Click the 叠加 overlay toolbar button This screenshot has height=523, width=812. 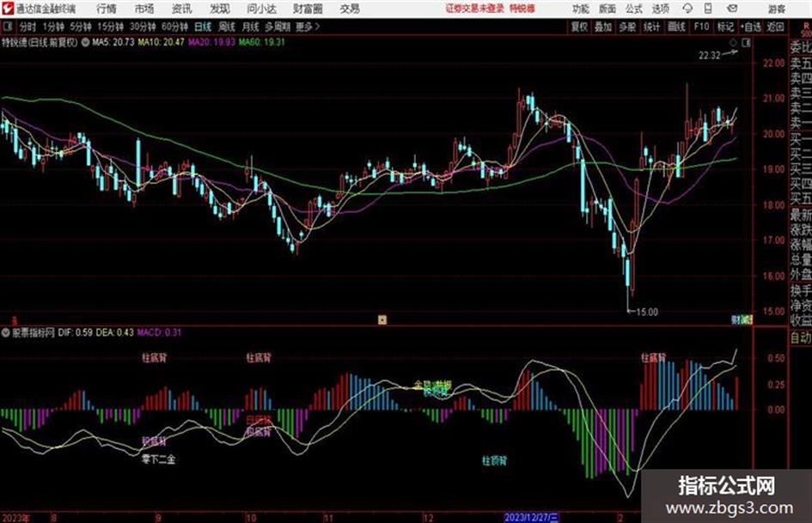(x=603, y=27)
